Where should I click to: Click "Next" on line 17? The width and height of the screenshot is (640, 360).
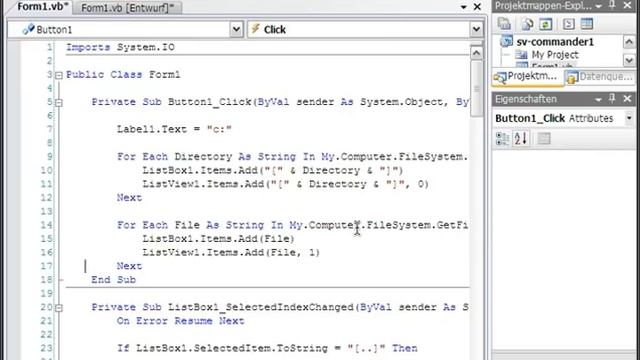[129, 266]
